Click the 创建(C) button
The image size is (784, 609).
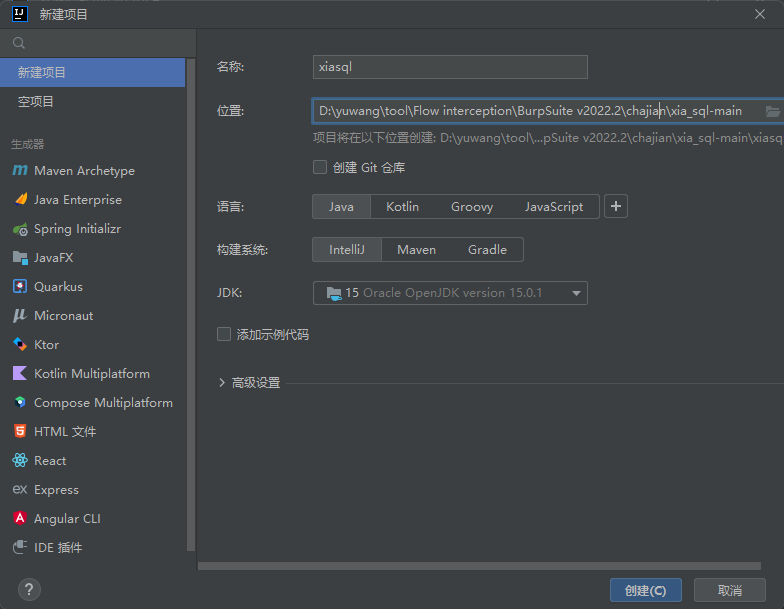click(x=646, y=590)
